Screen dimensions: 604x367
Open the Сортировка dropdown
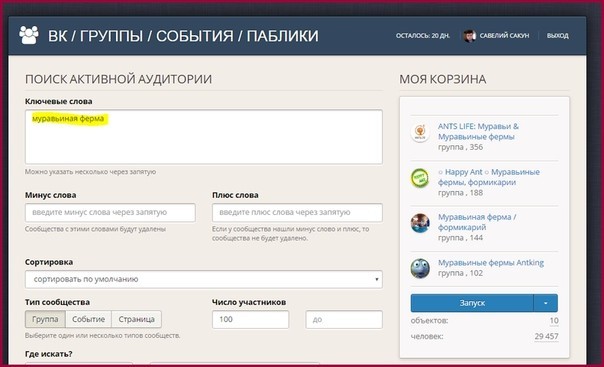point(204,279)
